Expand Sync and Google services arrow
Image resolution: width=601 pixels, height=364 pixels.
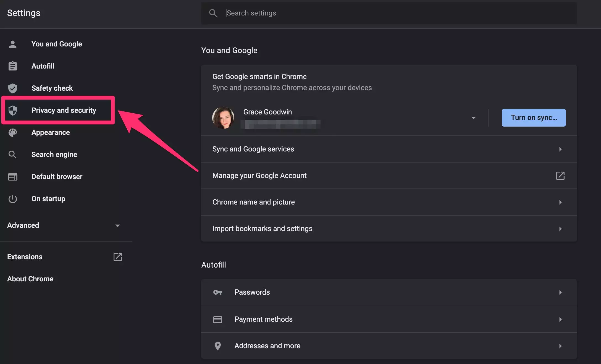(560, 149)
